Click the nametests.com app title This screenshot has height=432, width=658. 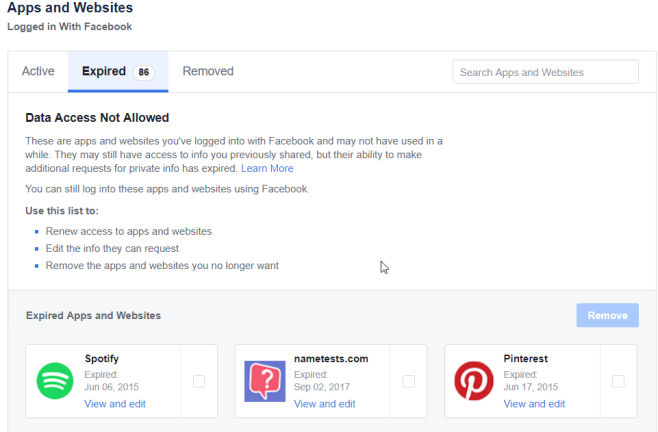(331, 359)
